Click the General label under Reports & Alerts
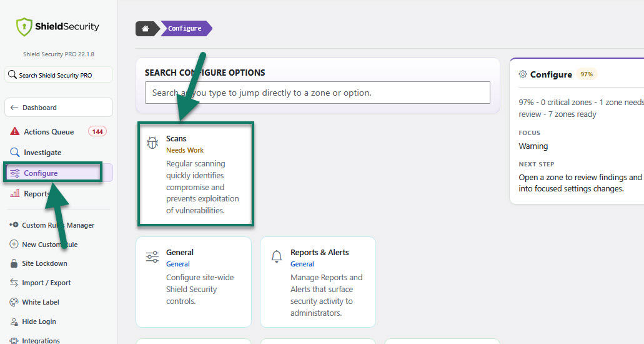 pyautogui.click(x=302, y=264)
